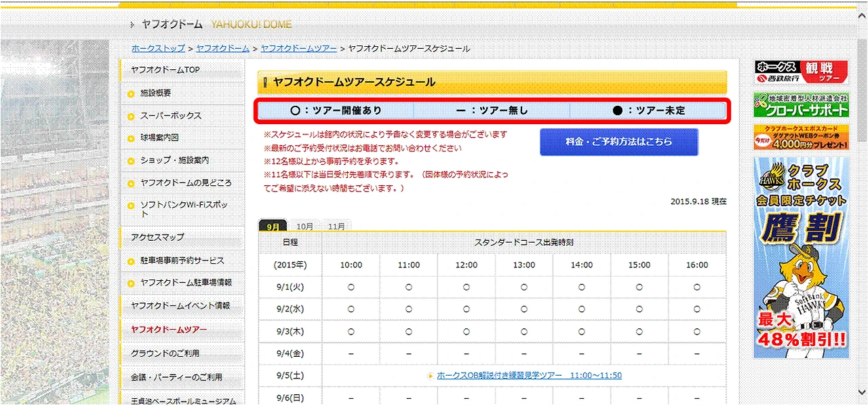Click bullet icon beside 球場案内図
Image resolution: width=868 pixels, height=405 pixels.
130,138
